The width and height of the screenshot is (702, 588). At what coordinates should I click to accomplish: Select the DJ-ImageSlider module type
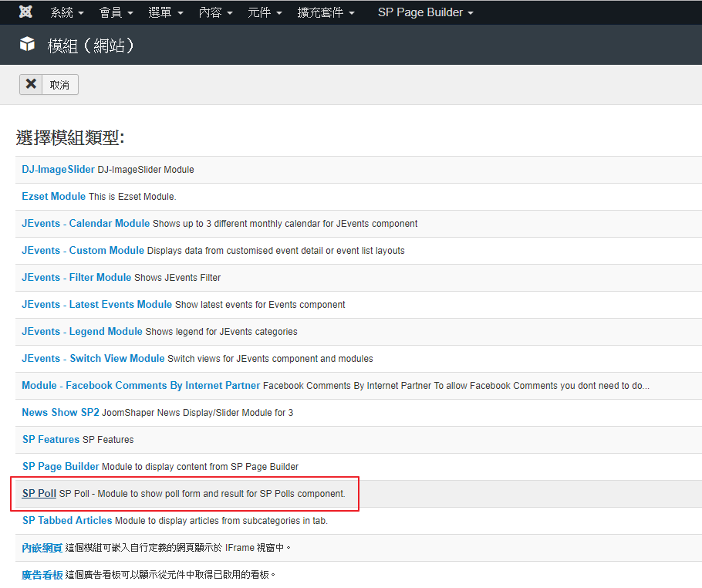pyautogui.click(x=58, y=170)
